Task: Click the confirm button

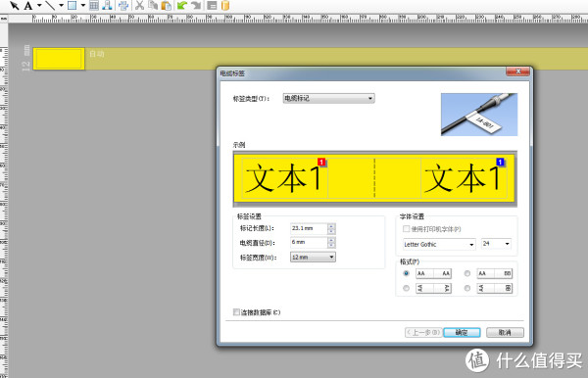Action: coord(462,332)
